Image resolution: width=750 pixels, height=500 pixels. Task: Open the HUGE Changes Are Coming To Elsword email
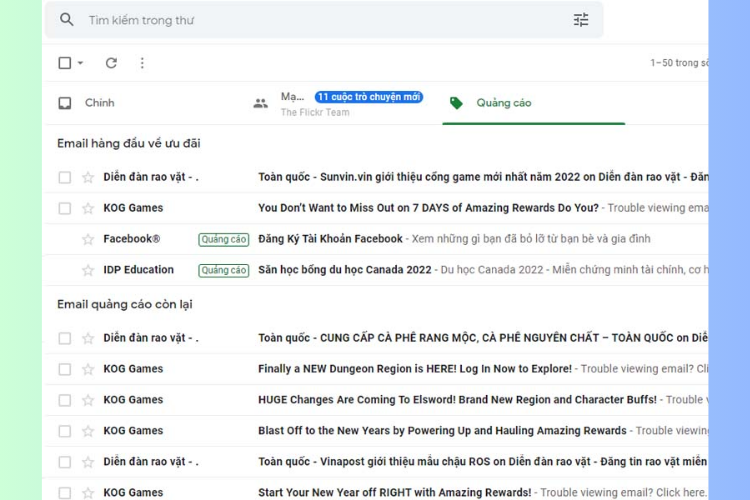(x=456, y=400)
